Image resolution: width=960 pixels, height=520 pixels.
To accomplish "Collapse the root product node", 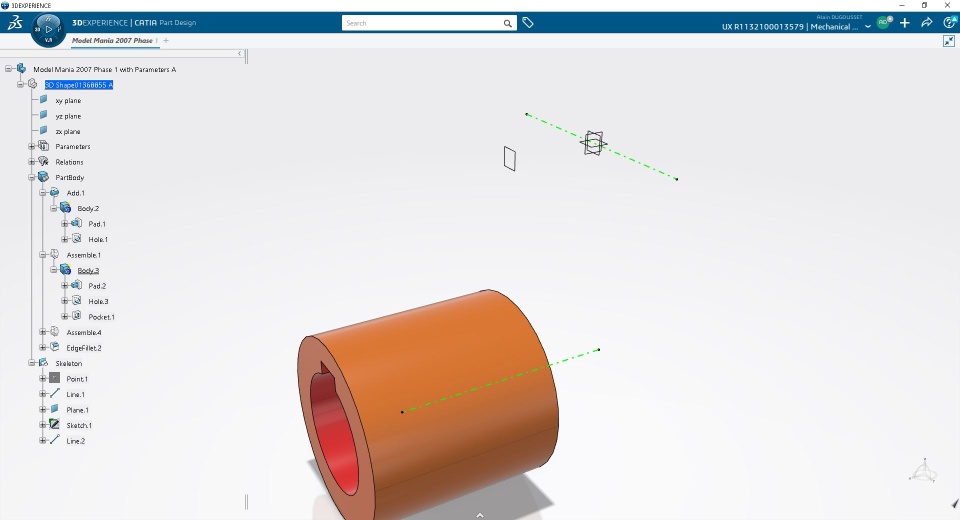I will (9, 69).
